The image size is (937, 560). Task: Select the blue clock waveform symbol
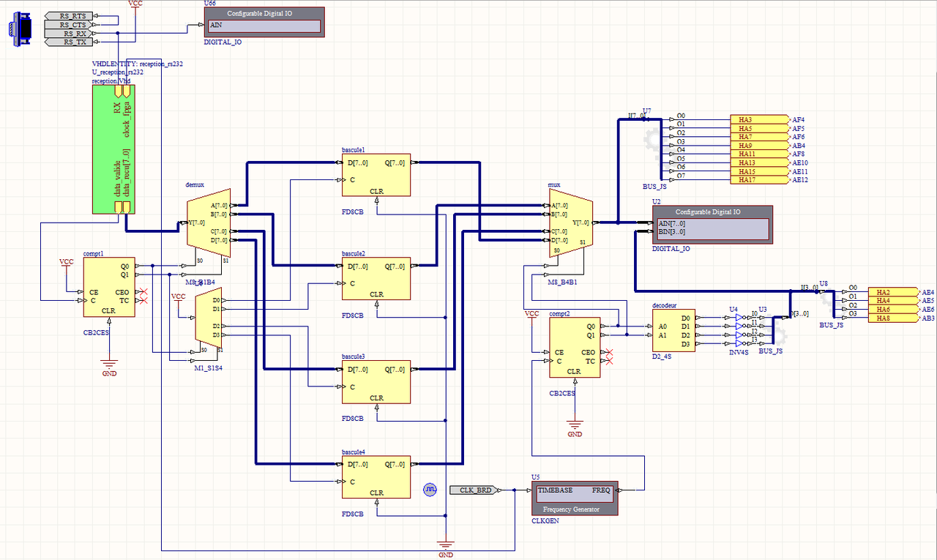tap(430, 488)
